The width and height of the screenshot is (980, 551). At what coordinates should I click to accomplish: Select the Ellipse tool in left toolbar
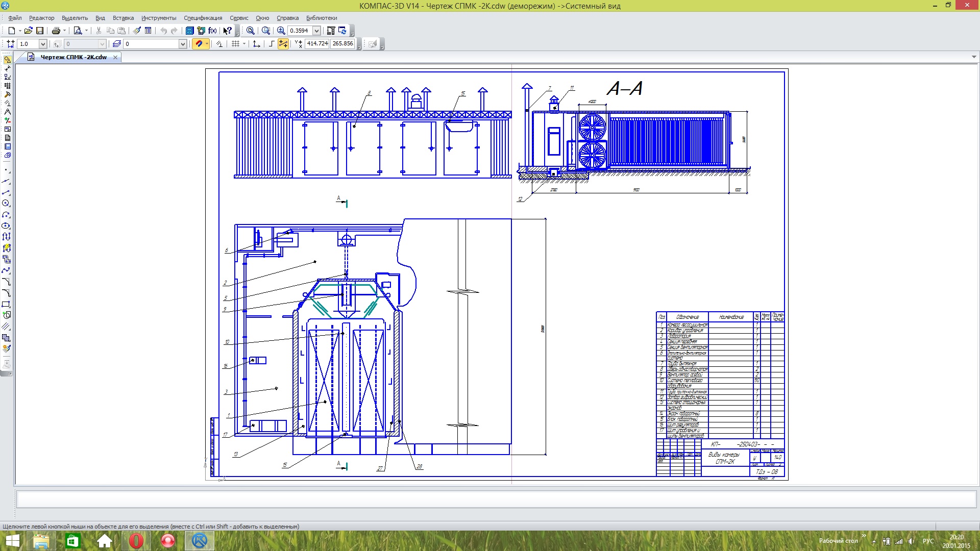point(6,226)
